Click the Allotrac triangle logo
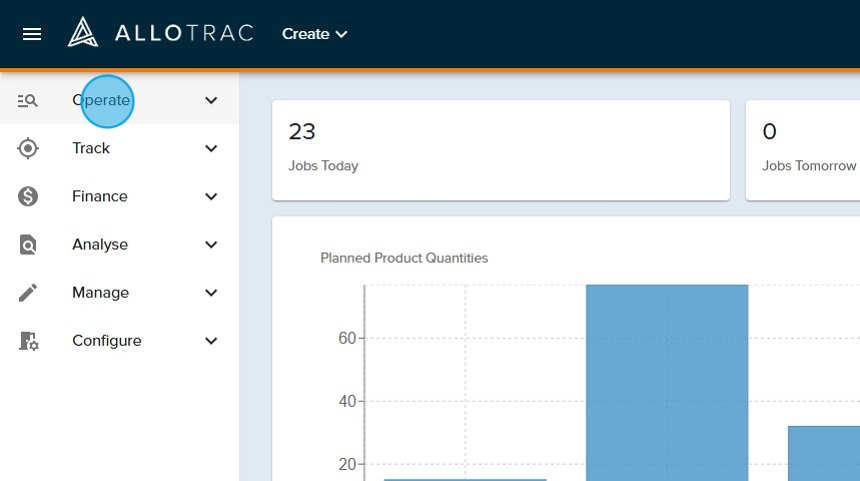This screenshot has width=860, height=481. click(x=82, y=33)
